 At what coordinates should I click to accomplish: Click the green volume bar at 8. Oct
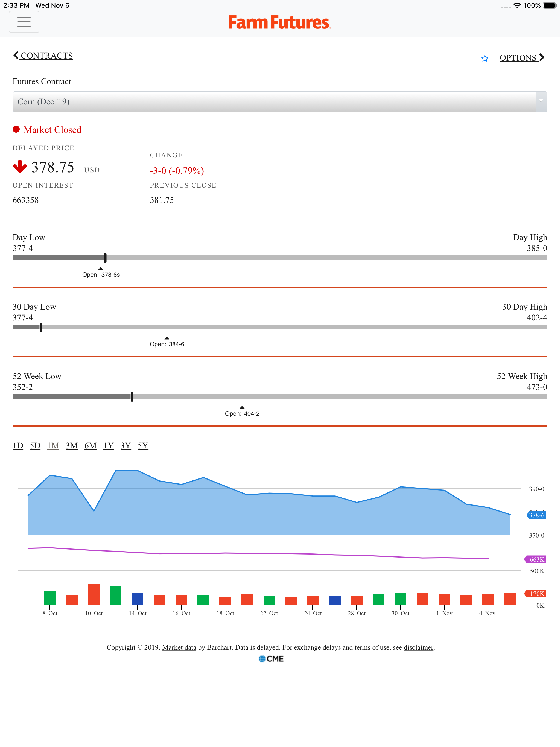coord(50,598)
